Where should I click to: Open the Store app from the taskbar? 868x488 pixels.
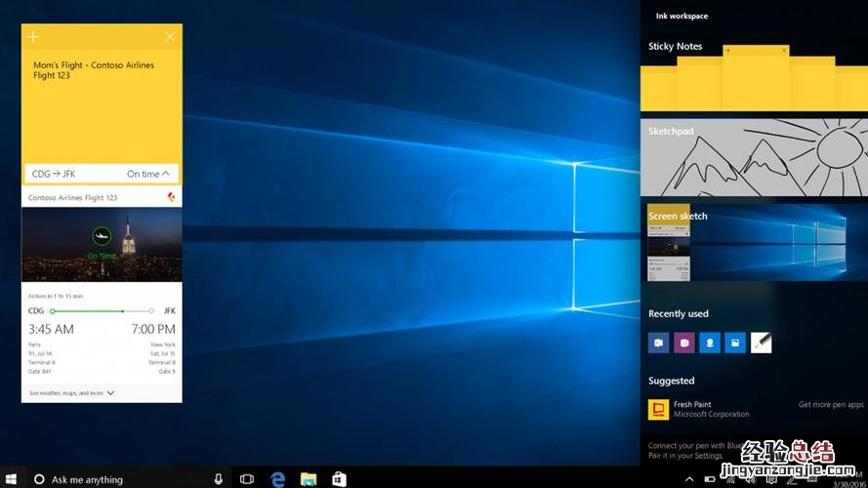tap(339, 479)
